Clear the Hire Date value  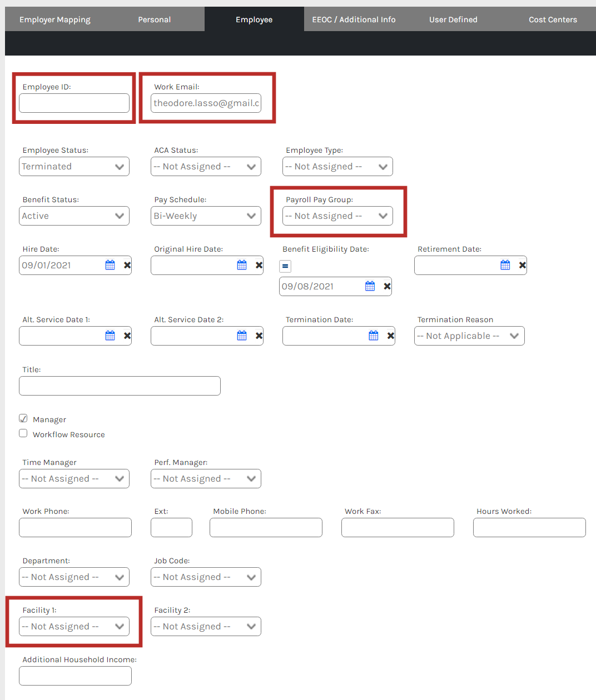127,265
